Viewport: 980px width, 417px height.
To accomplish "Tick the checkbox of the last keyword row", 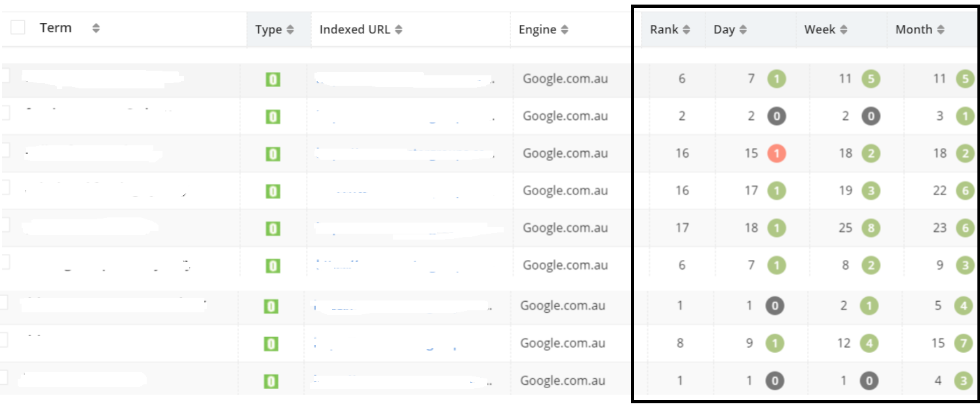I will click(5, 378).
